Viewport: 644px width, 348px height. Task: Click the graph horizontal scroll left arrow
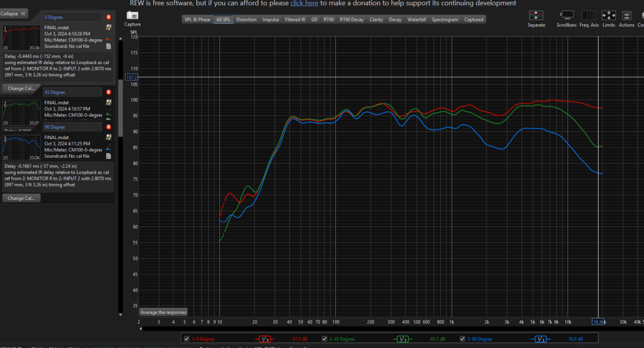tap(141, 328)
